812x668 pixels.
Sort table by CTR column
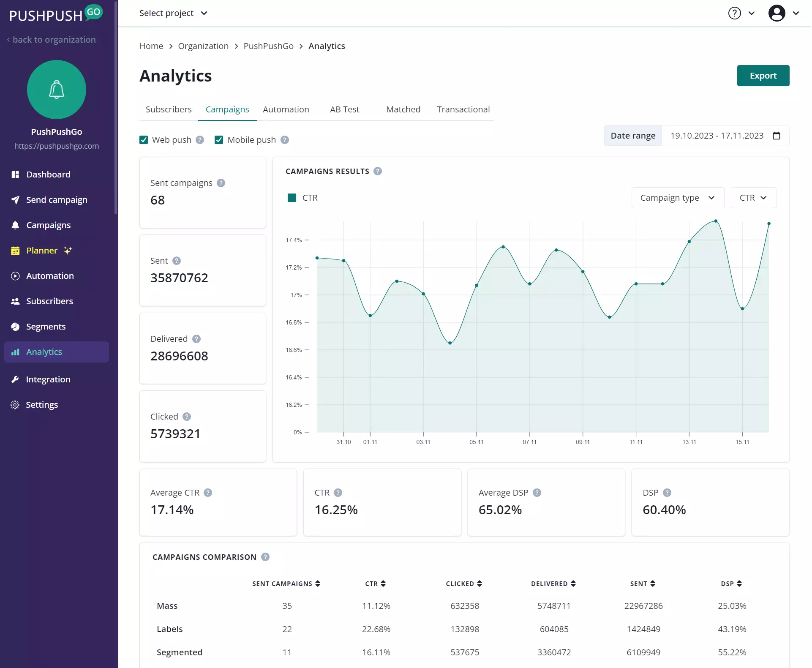[376, 583]
